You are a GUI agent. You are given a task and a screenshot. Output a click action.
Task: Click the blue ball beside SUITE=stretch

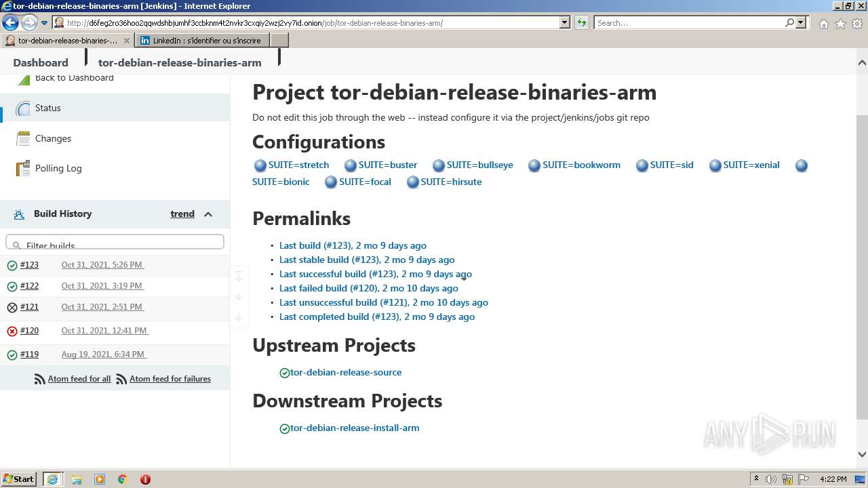click(260, 165)
